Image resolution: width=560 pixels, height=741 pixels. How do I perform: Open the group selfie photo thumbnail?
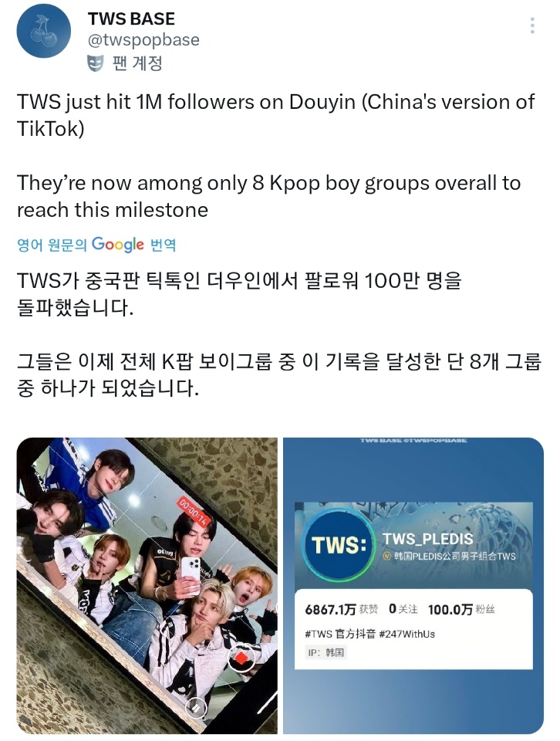(147, 586)
